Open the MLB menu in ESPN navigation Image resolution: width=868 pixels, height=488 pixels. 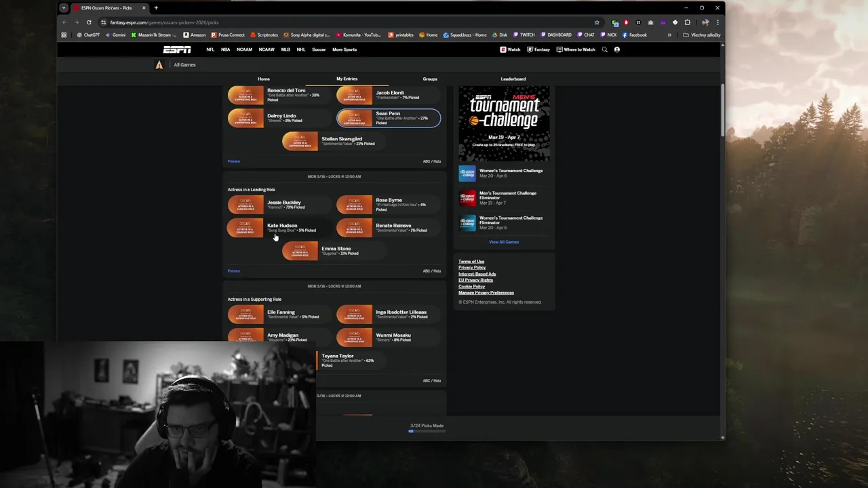click(285, 49)
